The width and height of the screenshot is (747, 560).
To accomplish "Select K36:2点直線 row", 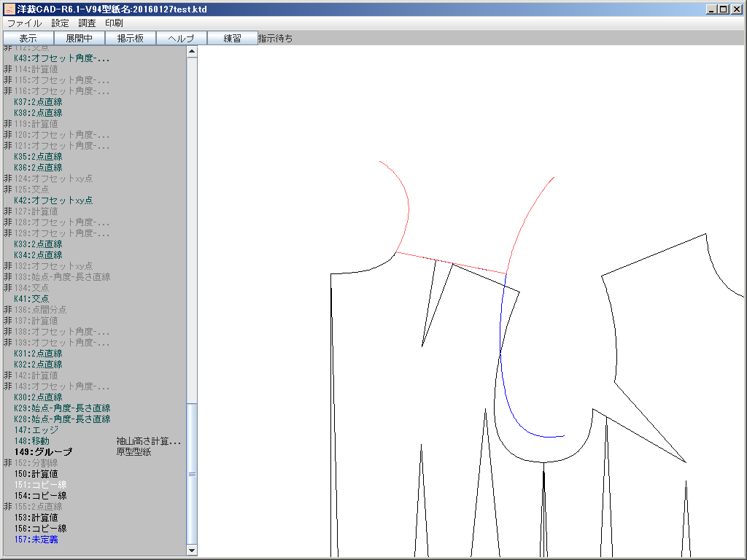I will [x=38, y=168].
